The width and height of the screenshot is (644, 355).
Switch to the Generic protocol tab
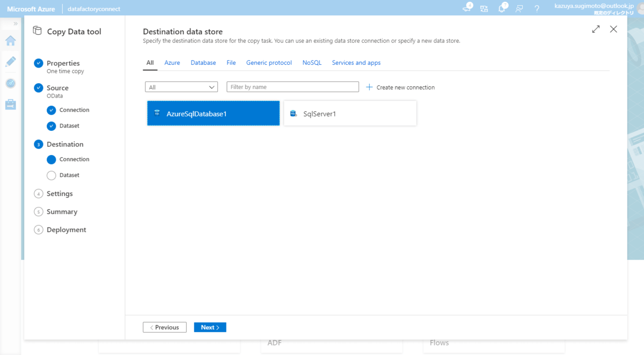click(269, 63)
